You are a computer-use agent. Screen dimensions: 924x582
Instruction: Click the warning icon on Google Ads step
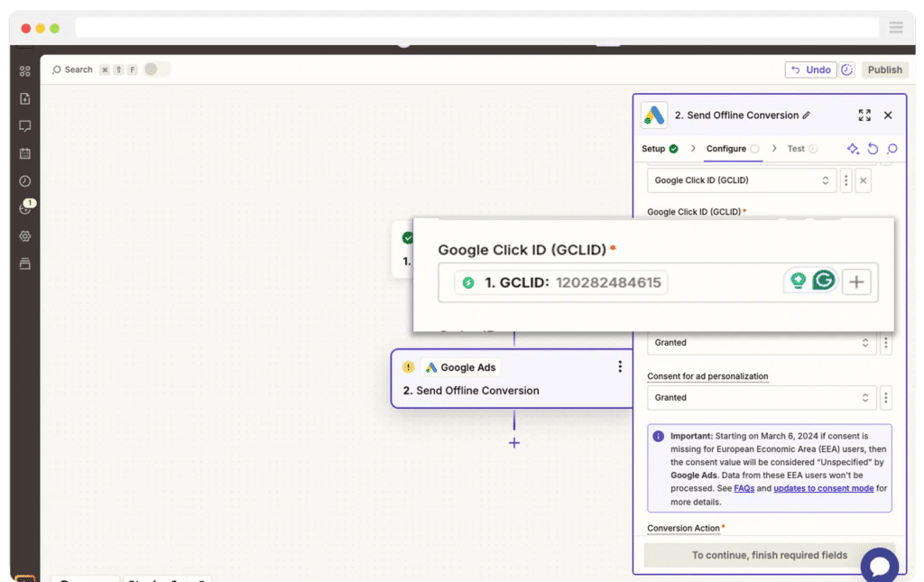coord(408,367)
